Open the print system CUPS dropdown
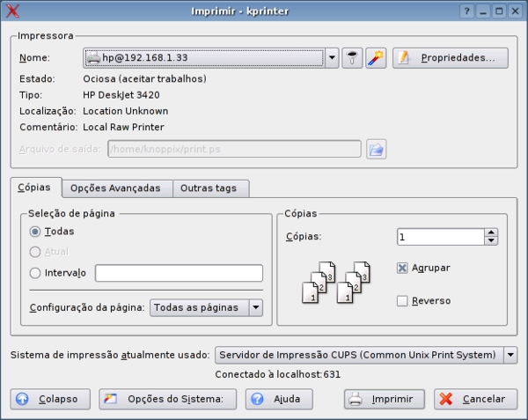Viewport: 528px width, 420px height. click(x=366, y=355)
